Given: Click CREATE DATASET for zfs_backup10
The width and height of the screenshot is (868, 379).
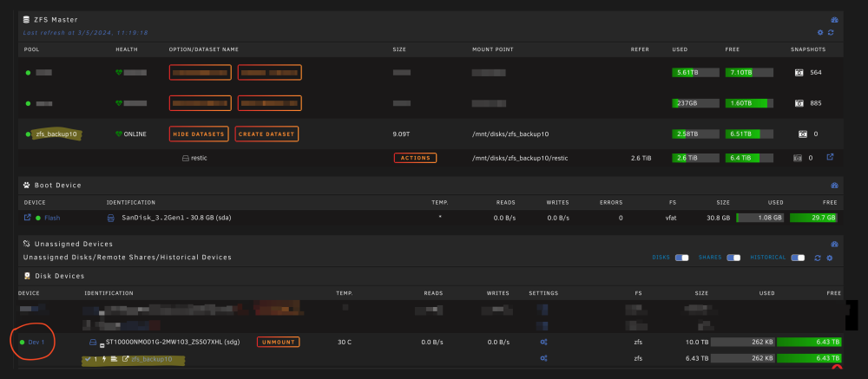Looking at the screenshot, I should tap(266, 134).
